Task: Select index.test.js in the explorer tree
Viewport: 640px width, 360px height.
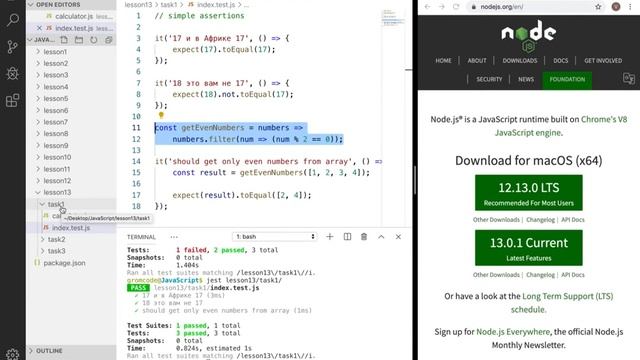Action: click(71, 228)
